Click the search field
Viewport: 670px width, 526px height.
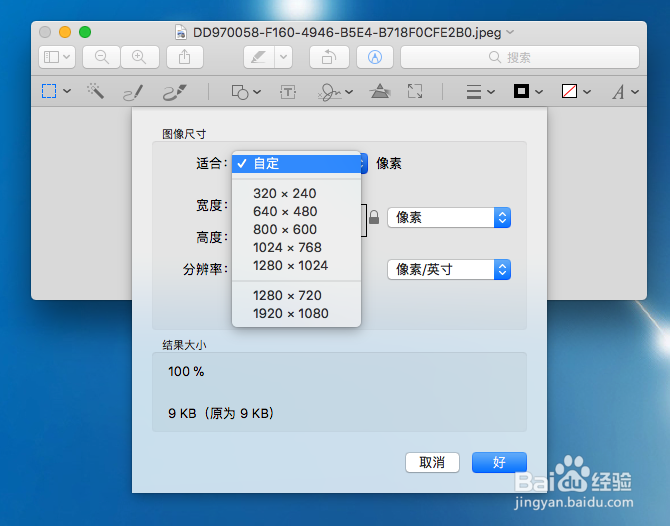[x=520, y=57]
